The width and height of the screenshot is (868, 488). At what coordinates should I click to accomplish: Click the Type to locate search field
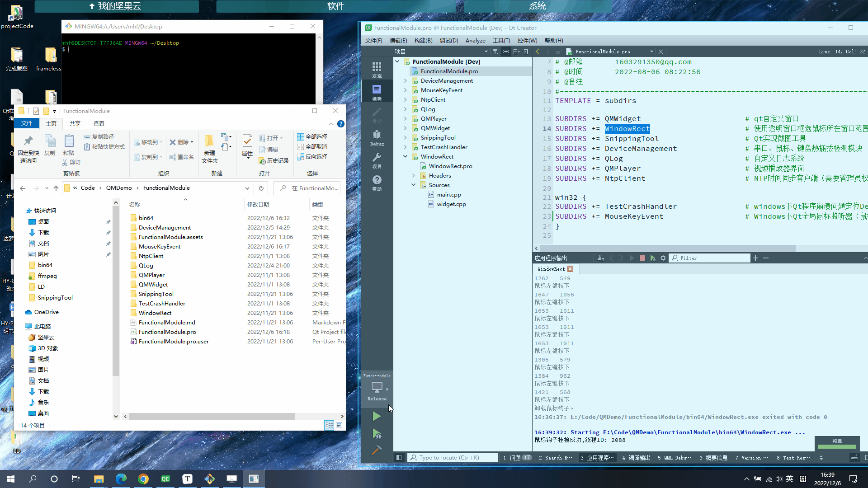(x=452, y=457)
